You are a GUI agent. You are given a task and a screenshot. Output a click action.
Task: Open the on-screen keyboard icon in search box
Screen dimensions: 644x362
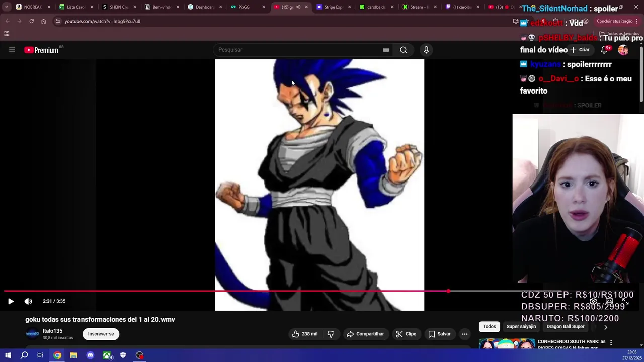[386, 50]
